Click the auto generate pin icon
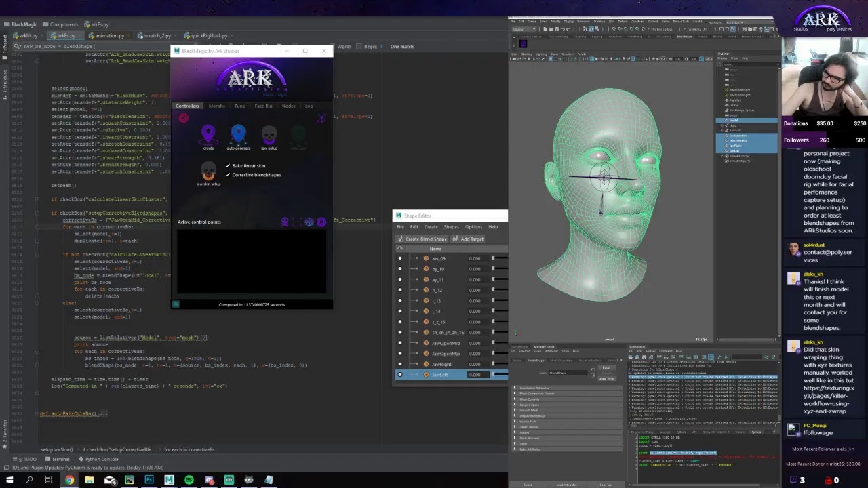 (x=238, y=134)
